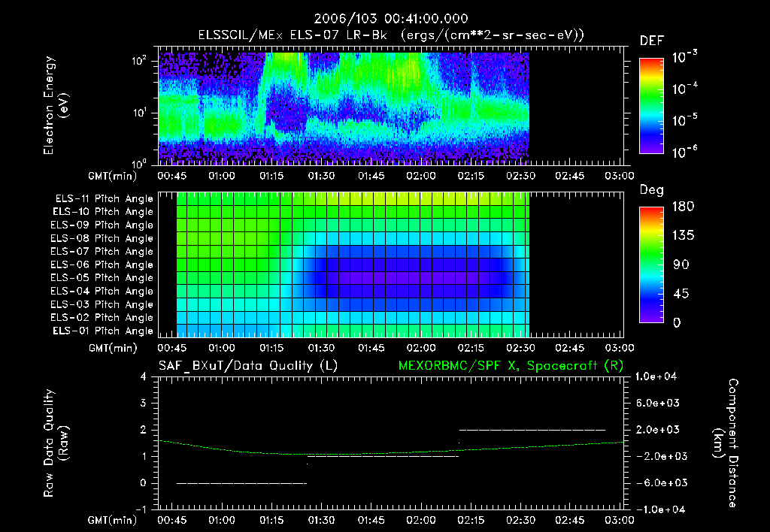Click the 135 label on Deg scale

pyautogui.click(x=683, y=235)
